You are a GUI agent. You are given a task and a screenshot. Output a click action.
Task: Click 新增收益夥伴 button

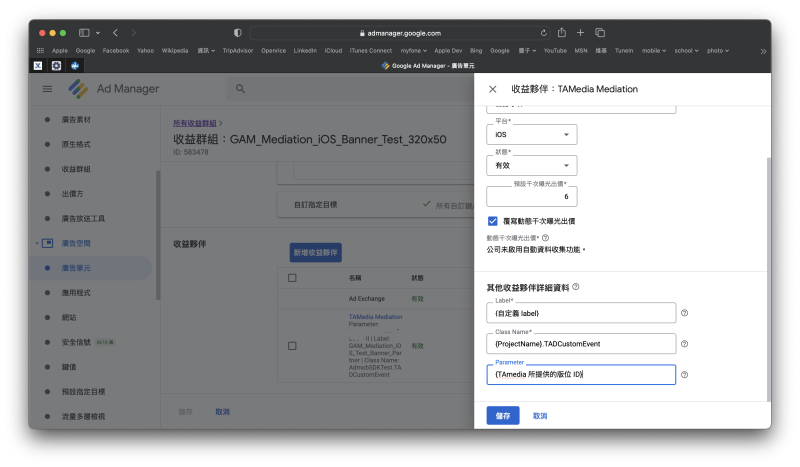(x=315, y=253)
